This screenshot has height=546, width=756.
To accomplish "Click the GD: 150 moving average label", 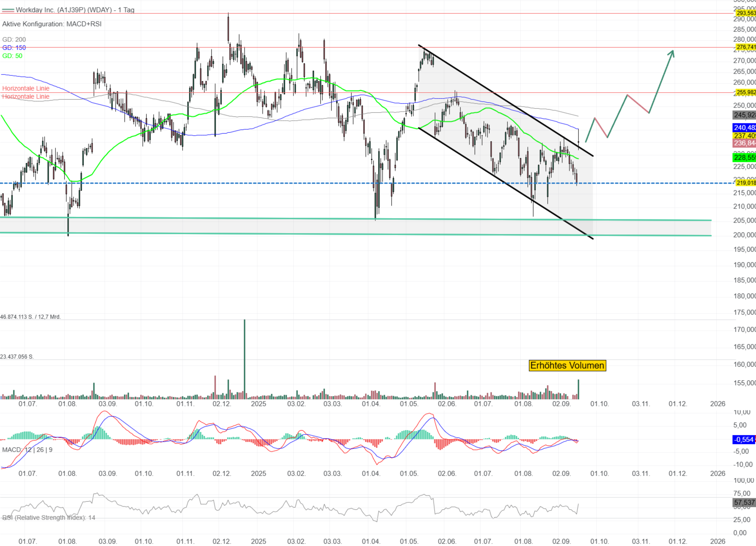I will pyautogui.click(x=14, y=48).
